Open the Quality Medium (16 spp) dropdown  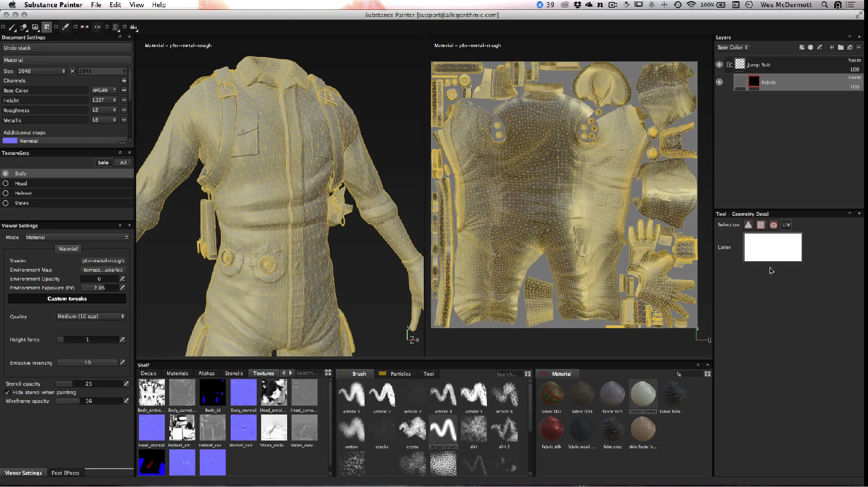point(91,317)
